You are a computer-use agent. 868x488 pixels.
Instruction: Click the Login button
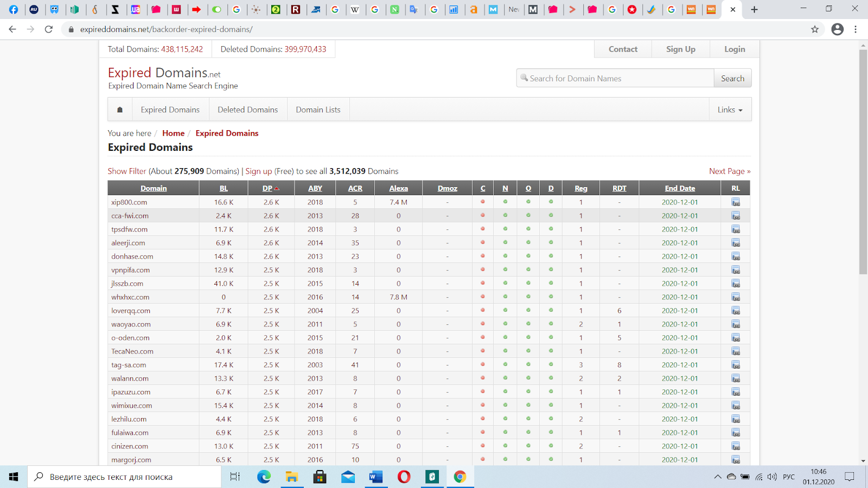point(735,49)
